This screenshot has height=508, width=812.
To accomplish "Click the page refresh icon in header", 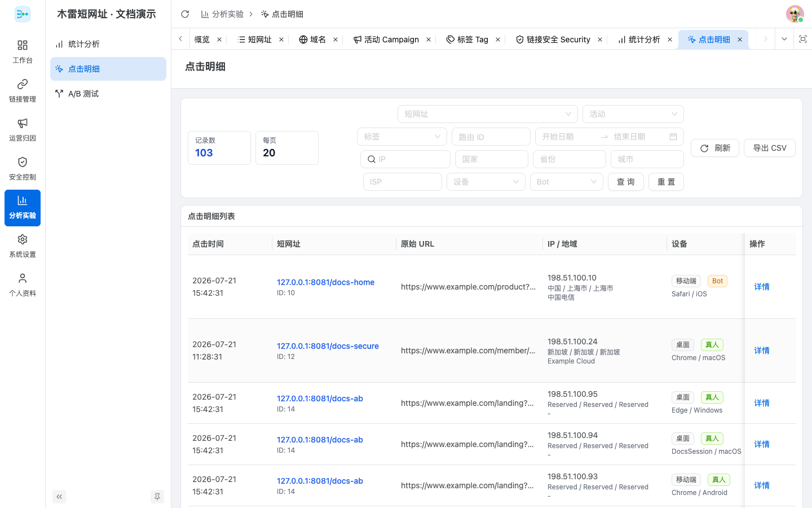I will [x=185, y=14].
